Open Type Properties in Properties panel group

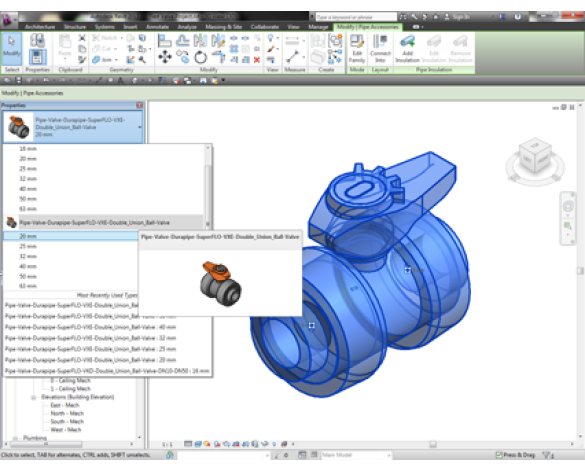pyautogui.click(x=37, y=40)
